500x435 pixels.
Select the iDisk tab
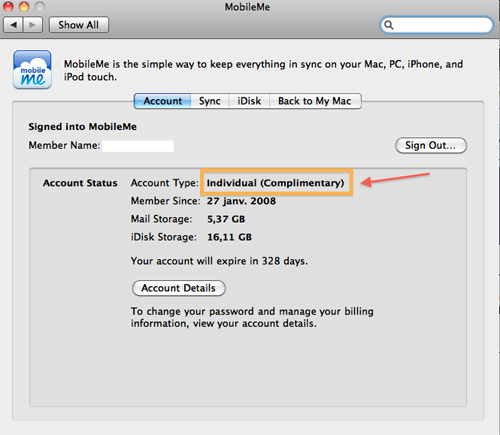click(249, 101)
